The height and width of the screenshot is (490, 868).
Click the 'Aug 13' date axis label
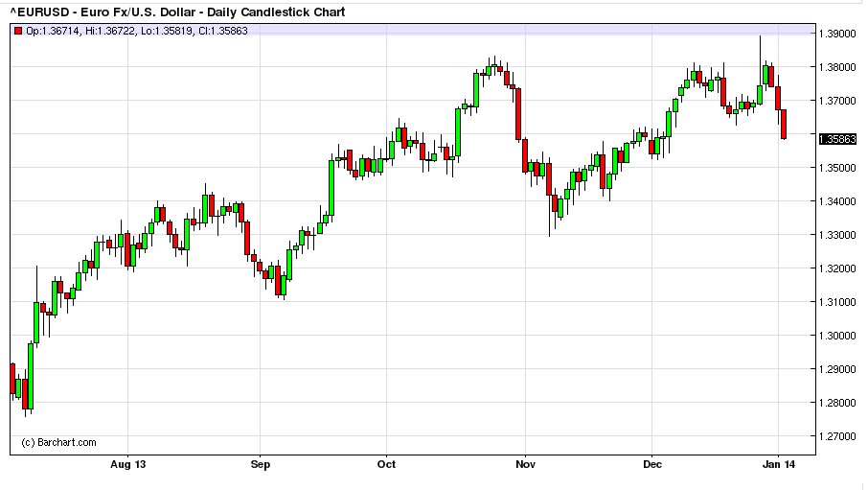(127, 464)
